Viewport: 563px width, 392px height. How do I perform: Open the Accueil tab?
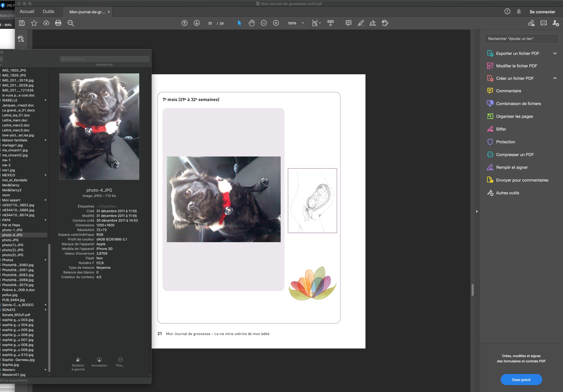[x=27, y=12]
